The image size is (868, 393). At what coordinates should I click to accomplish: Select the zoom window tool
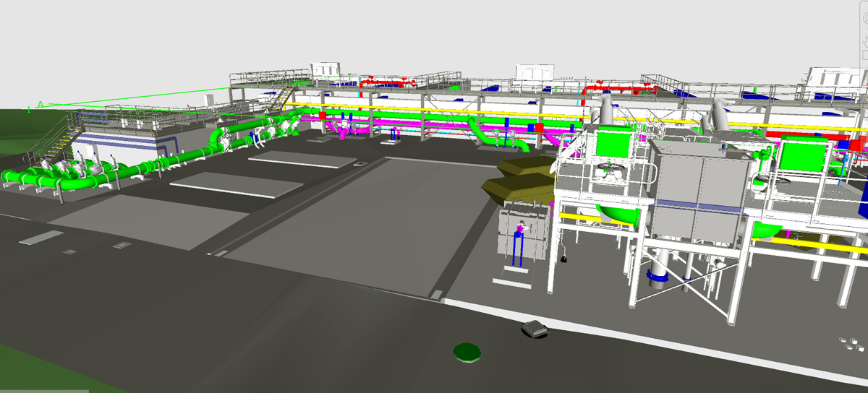[x=864, y=53]
